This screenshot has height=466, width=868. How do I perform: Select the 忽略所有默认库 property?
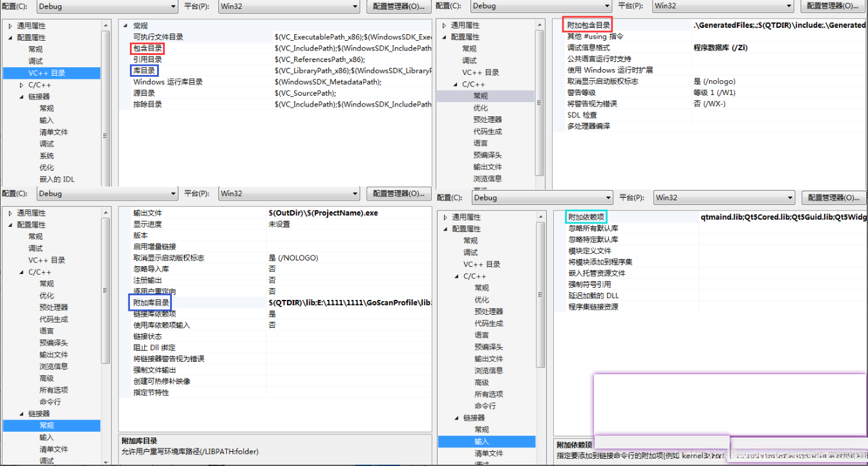(x=593, y=228)
